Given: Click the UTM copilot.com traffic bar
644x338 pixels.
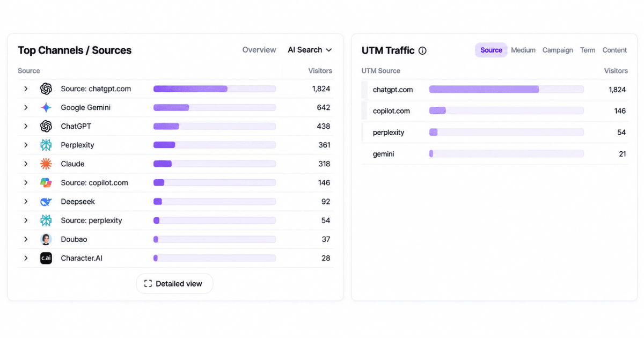Looking at the screenshot, I should click(x=506, y=111).
